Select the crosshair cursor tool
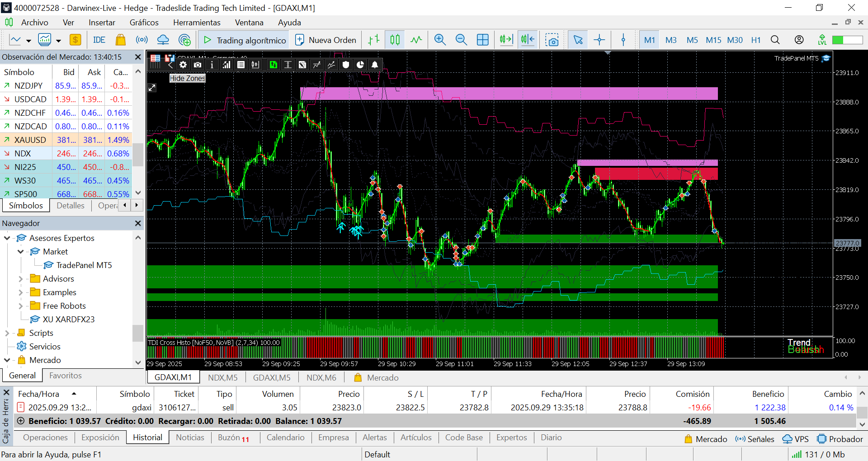Screen dimensions: 868x461 click(x=599, y=40)
